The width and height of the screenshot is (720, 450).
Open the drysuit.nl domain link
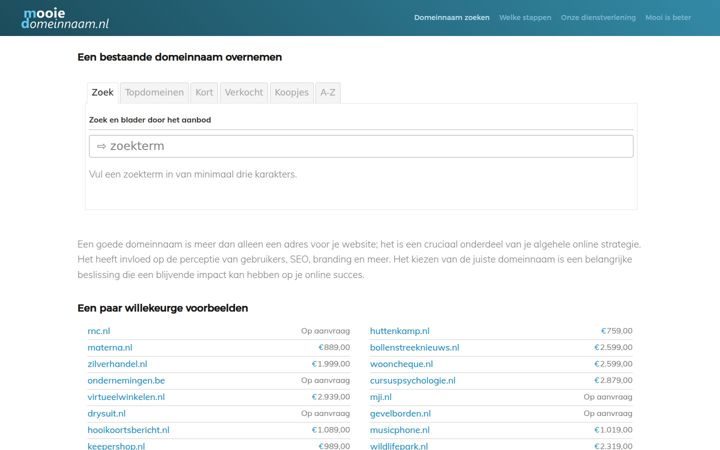coord(106,414)
